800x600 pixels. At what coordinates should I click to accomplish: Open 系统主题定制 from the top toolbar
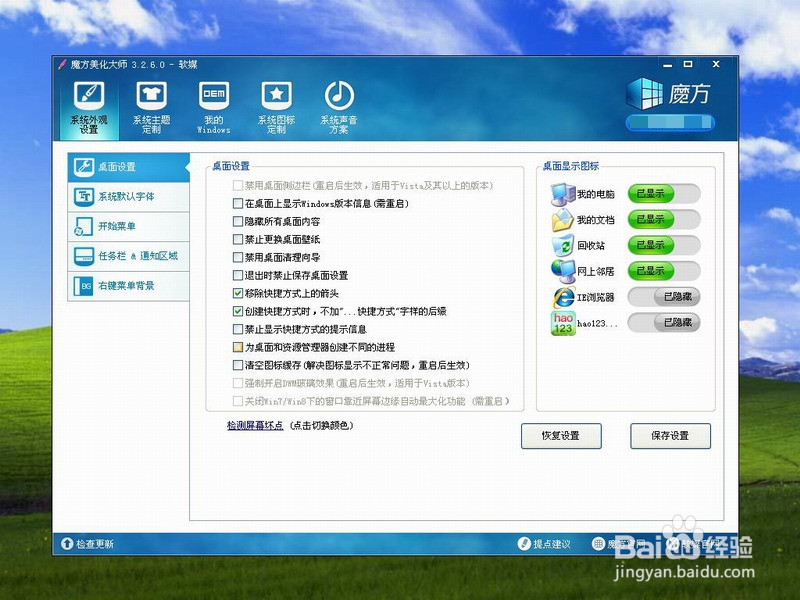tap(151, 103)
